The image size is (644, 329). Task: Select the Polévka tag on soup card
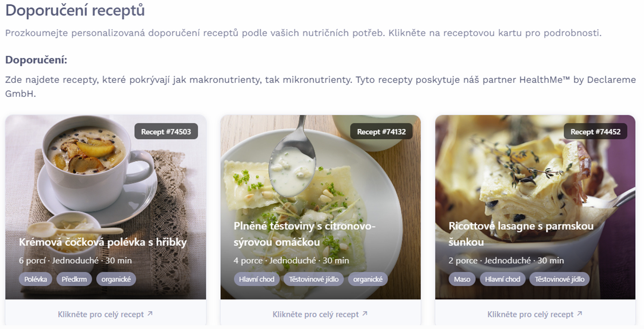tap(36, 279)
